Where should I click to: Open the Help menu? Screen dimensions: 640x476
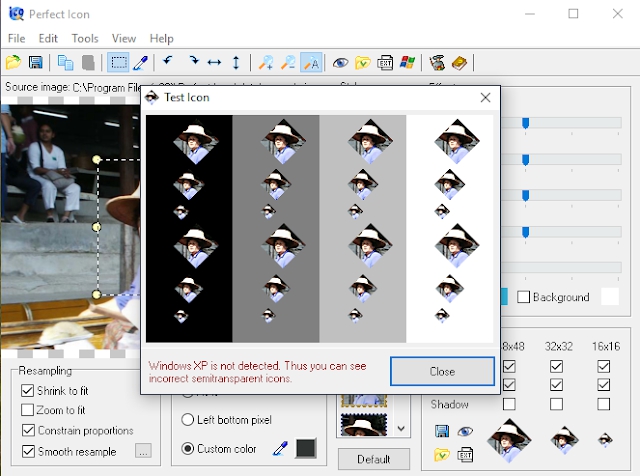pyautogui.click(x=161, y=38)
